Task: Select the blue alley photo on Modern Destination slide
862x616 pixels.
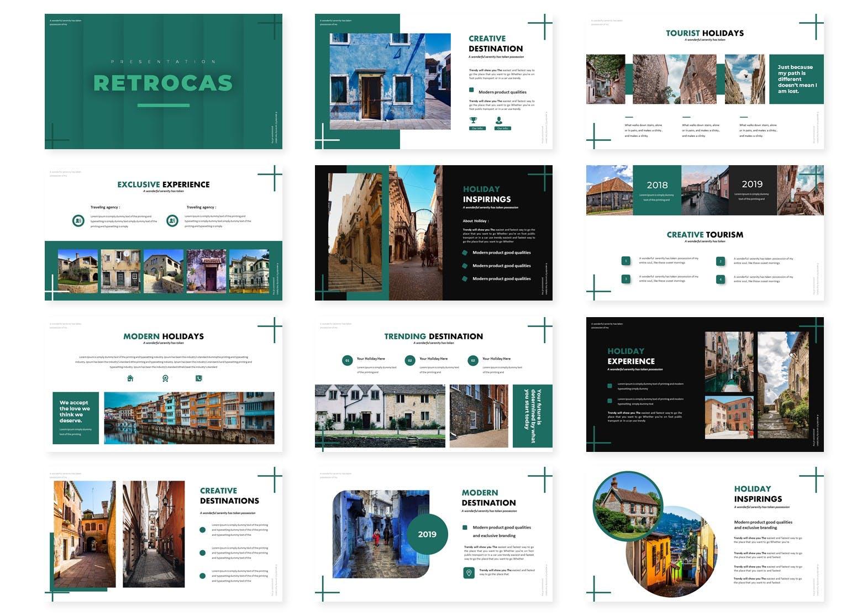Action: click(x=381, y=534)
